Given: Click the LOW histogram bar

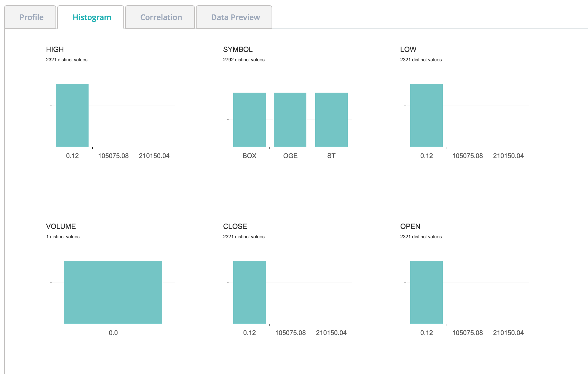Looking at the screenshot, I should coord(427,115).
